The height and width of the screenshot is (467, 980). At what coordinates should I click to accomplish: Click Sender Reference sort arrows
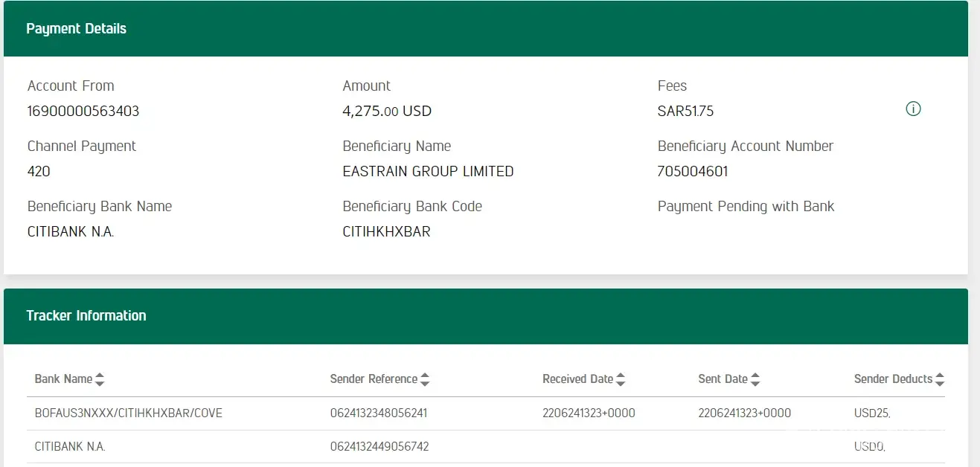click(x=425, y=379)
